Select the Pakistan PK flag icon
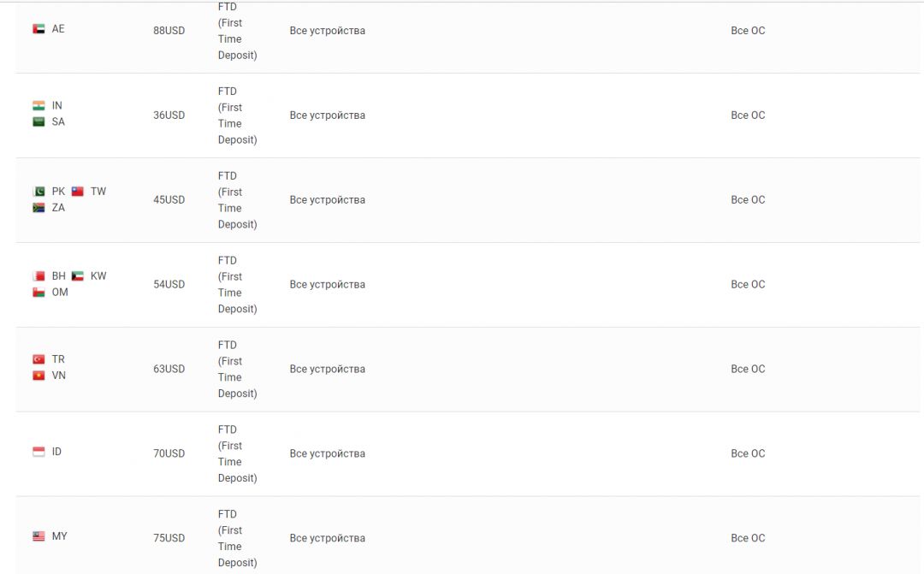The width and height of the screenshot is (924, 574). point(38,192)
